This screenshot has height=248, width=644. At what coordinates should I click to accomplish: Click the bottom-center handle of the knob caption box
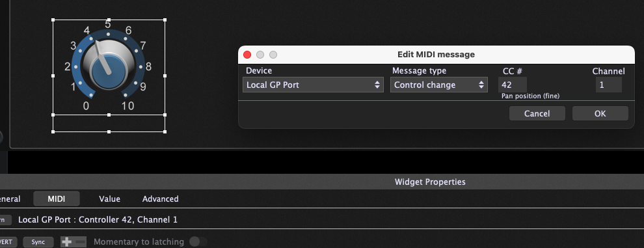point(109,131)
